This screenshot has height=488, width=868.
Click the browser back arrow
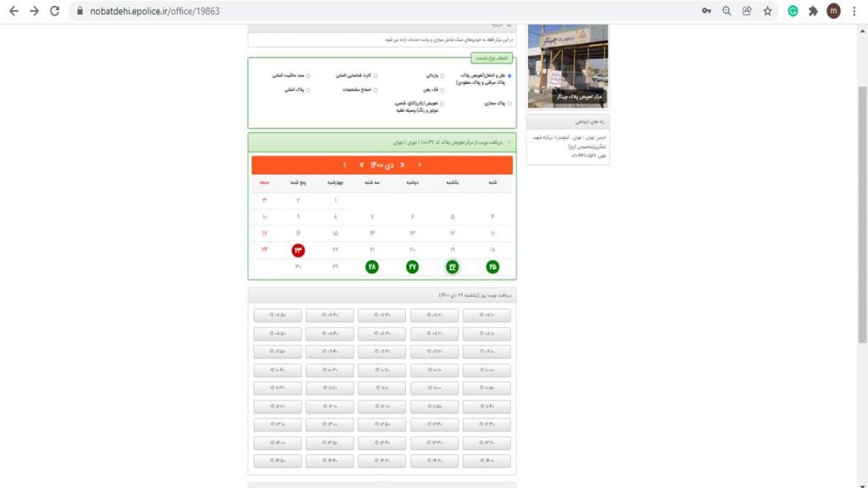pos(12,11)
